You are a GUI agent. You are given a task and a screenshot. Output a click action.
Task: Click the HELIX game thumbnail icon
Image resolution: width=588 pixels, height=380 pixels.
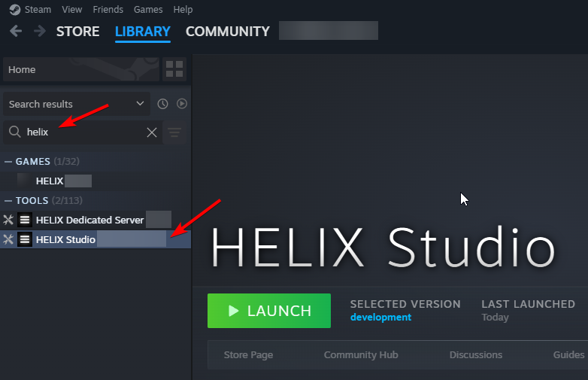coord(24,181)
